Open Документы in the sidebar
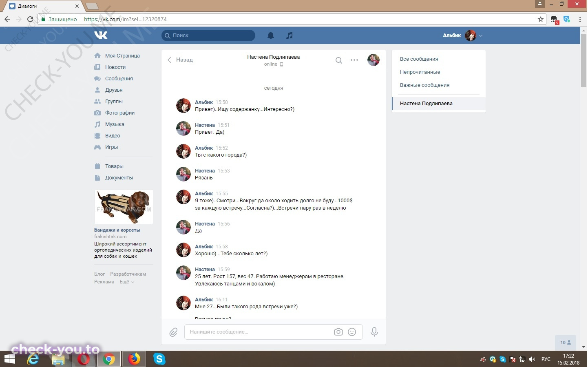The image size is (588, 367). click(119, 178)
